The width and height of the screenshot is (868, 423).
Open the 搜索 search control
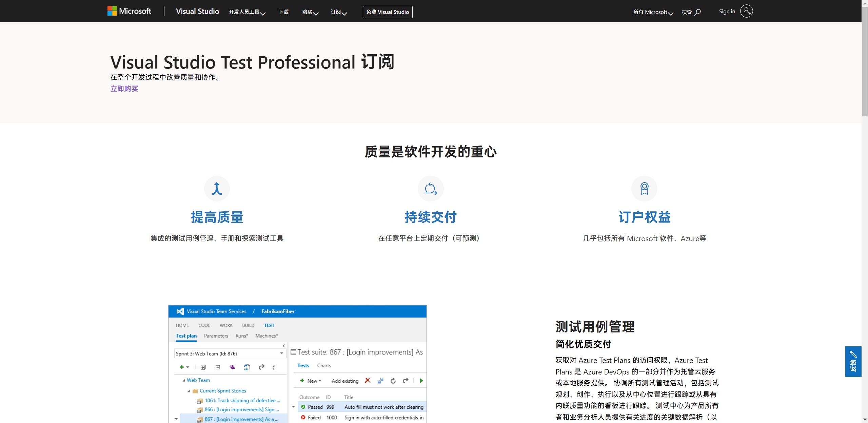(691, 12)
